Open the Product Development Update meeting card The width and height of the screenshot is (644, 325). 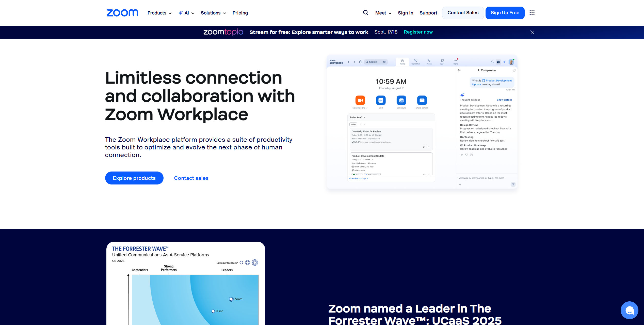pyautogui.click(x=391, y=164)
